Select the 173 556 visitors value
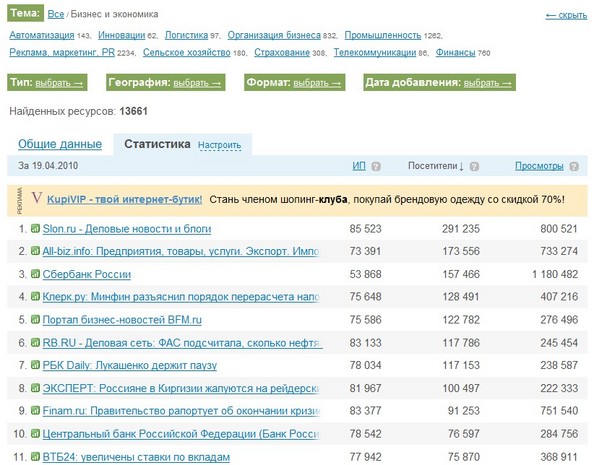Image resolution: width=594 pixels, height=465 pixels. point(461,251)
